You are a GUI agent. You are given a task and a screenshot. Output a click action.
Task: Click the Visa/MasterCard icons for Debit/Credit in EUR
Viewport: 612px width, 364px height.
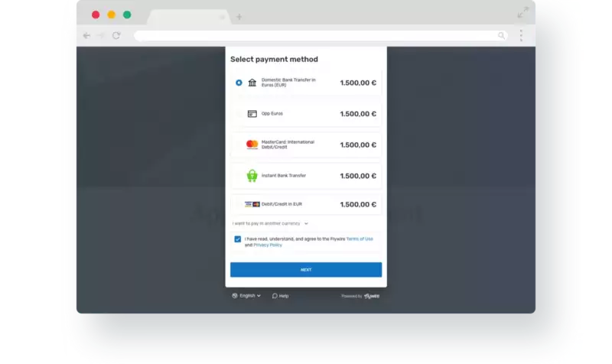point(252,204)
